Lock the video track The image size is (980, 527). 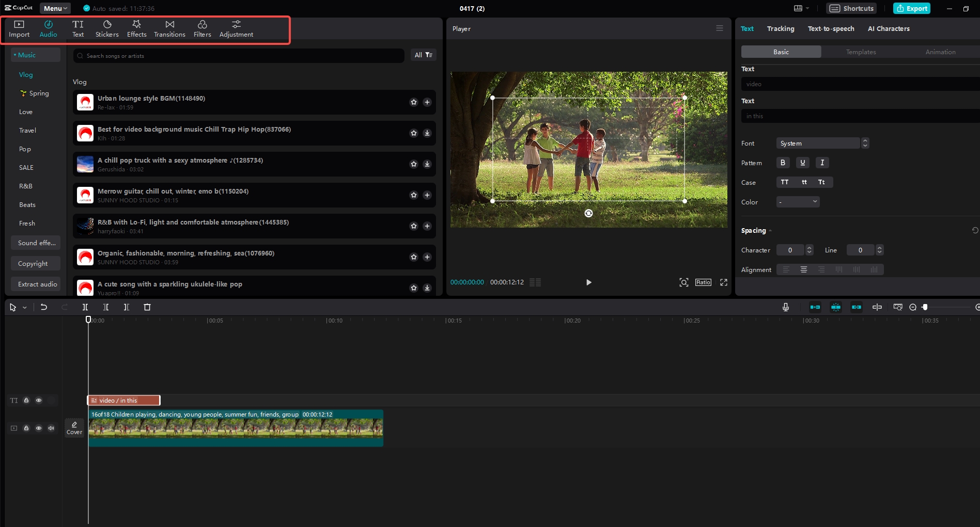tap(26, 428)
